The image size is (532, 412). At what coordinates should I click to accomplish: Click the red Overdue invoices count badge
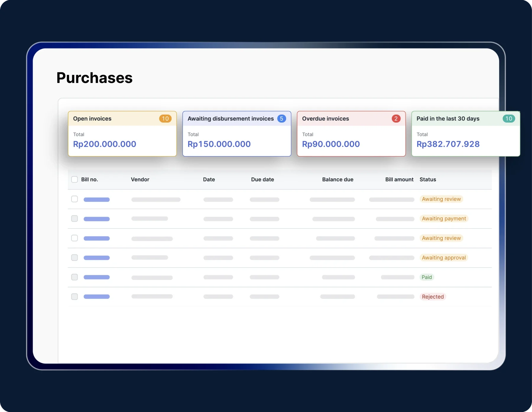point(396,119)
